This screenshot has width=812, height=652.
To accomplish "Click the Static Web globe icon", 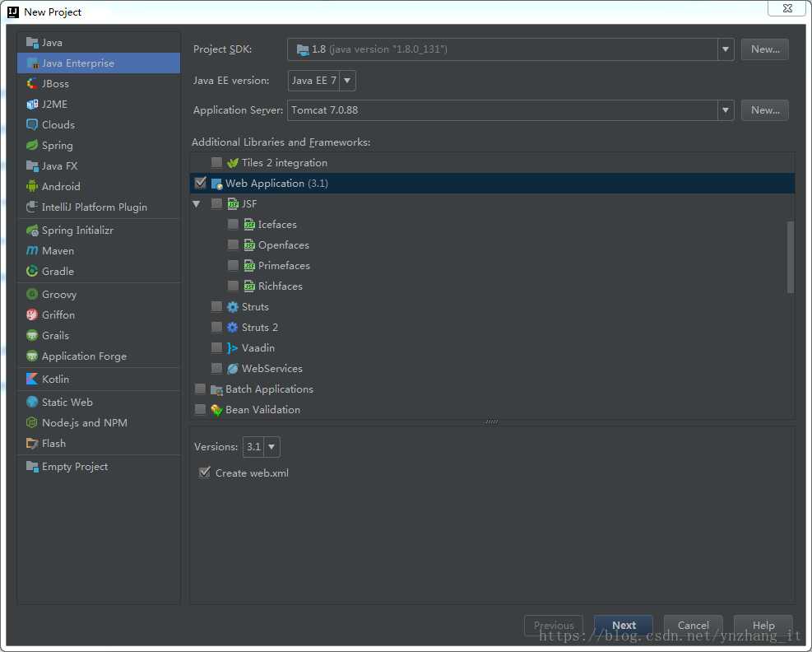I will (x=32, y=403).
